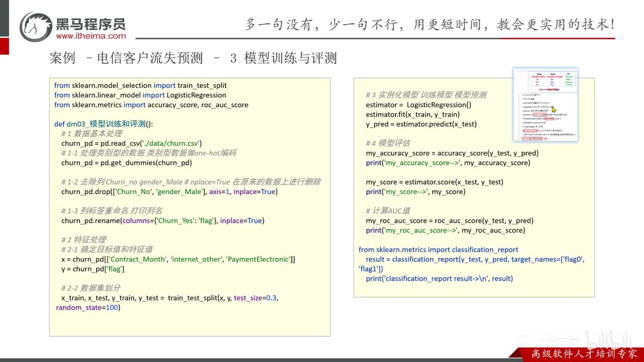Select the def dm03_模型训练和评测() line

click(x=103, y=124)
